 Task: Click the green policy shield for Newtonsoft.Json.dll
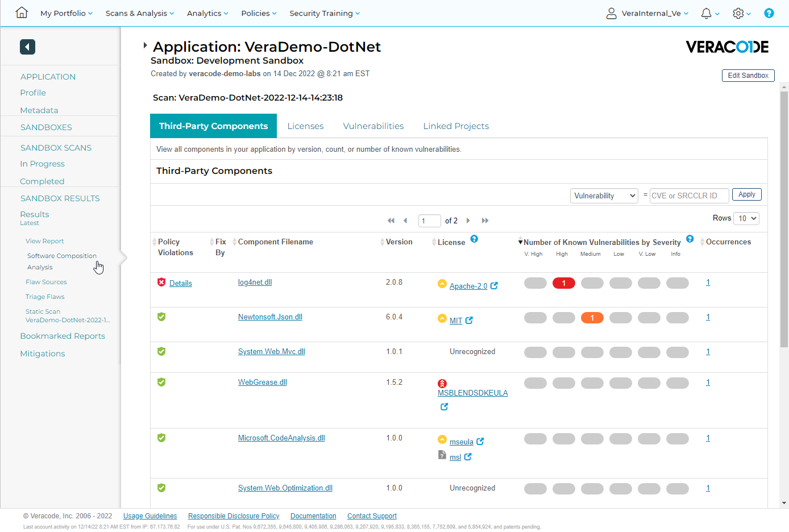click(161, 317)
